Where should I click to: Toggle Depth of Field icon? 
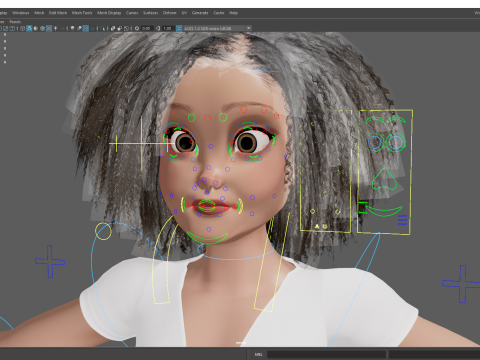[92, 28]
